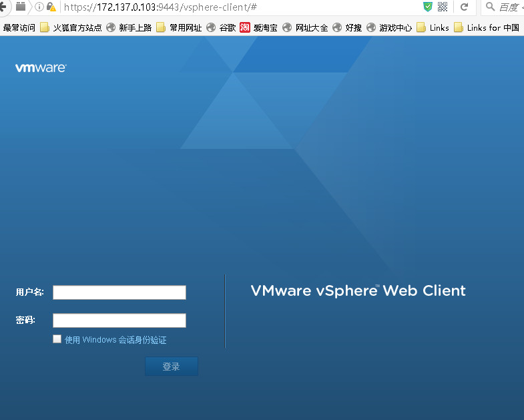This screenshot has height=420, width=524.
Task: Reload the page with the refresh icon
Action: tap(464, 7)
